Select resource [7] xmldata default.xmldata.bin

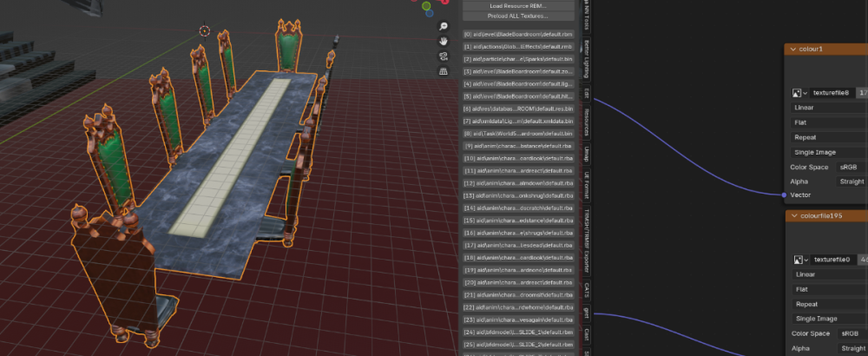(518, 122)
